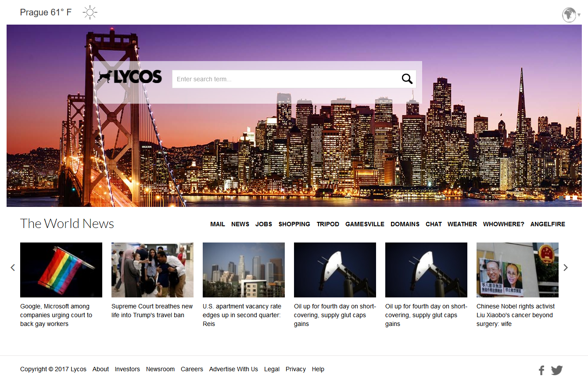Image resolution: width=588 pixels, height=391 pixels.
Task: Click the sun weather icon
Action: (90, 12)
